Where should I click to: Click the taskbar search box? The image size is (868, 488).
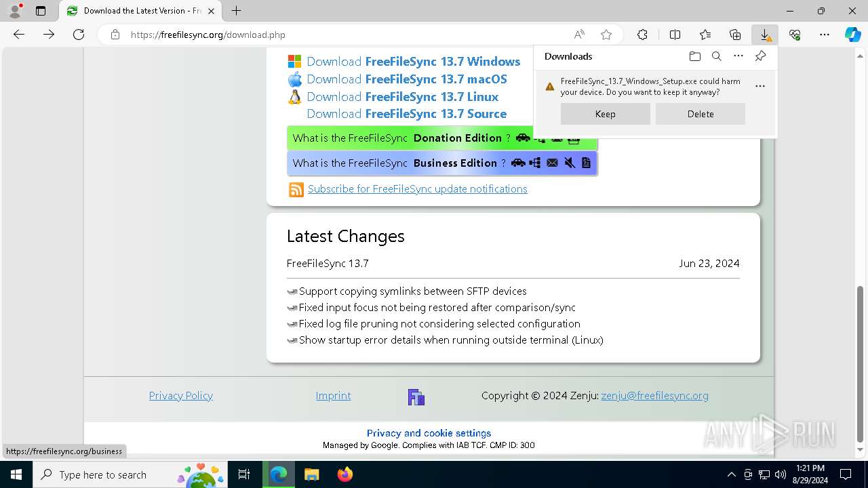click(131, 474)
